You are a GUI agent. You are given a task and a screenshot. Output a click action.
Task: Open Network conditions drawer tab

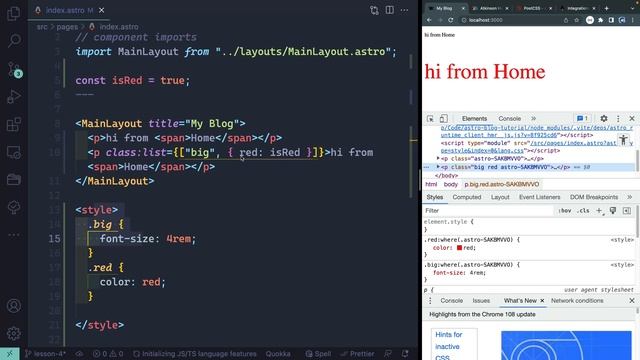coord(577,301)
